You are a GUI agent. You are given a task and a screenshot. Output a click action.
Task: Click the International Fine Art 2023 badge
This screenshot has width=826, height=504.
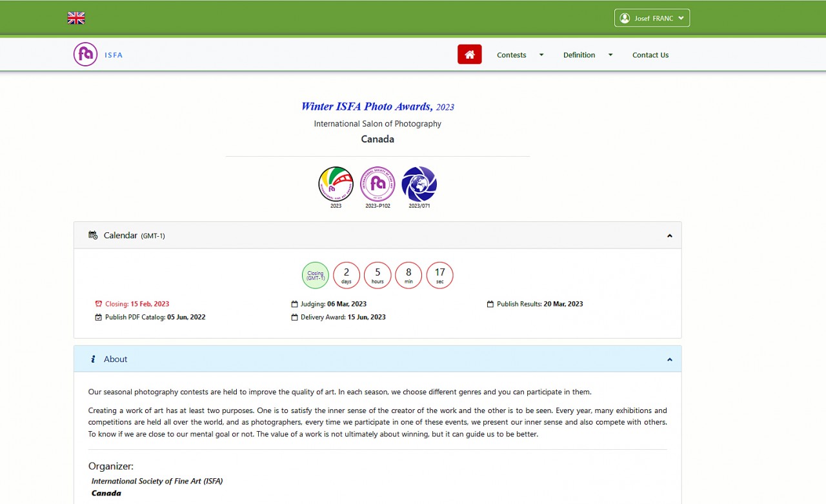336,184
